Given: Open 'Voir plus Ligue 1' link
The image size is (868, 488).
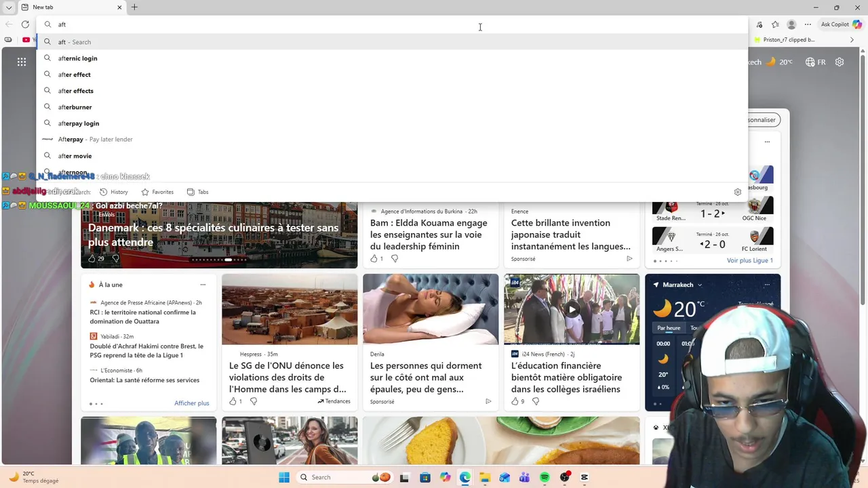Looking at the screenshot, I should [x=749, y=260].
